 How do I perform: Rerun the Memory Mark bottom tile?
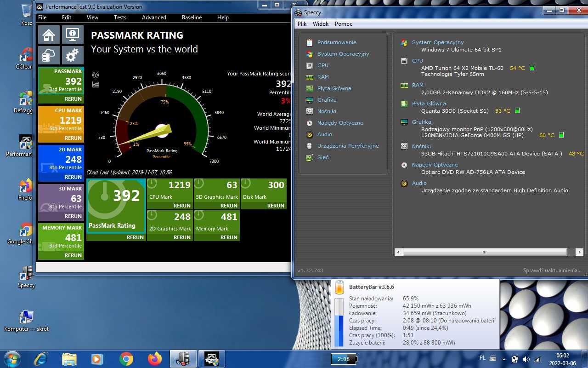pos(229,237)
